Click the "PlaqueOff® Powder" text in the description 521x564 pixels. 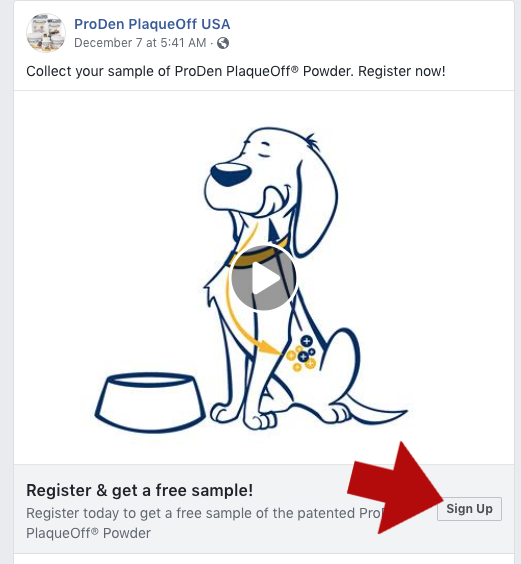coord(88,533)
